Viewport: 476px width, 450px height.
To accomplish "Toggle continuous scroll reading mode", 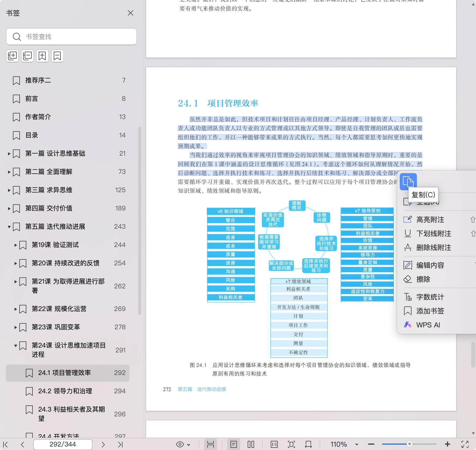I will click(211, 445).
